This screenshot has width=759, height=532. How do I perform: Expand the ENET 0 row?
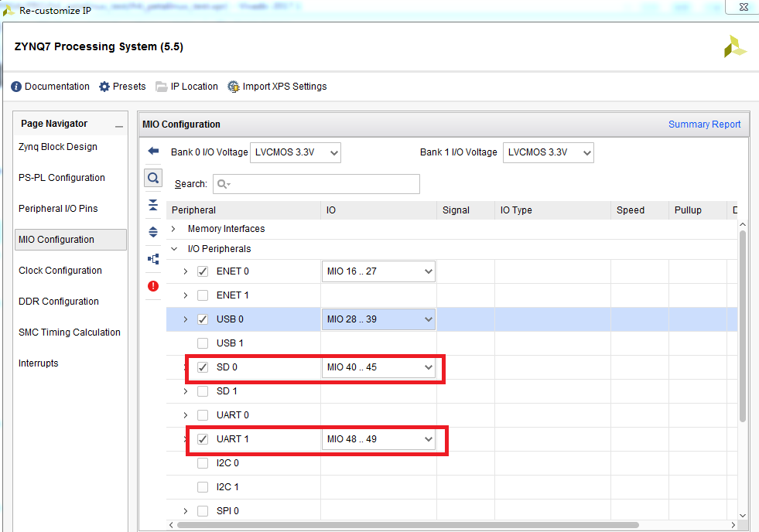(186, 271)
